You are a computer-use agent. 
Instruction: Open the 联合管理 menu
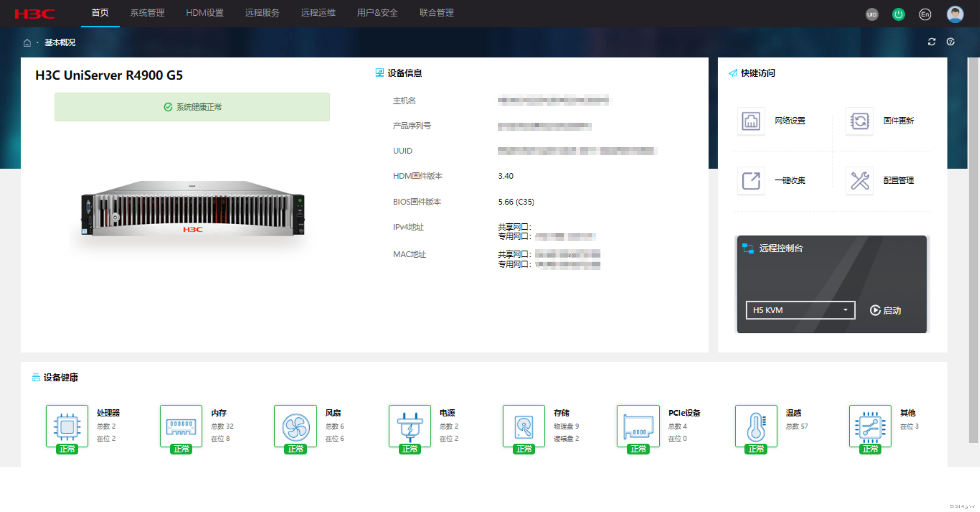[x=436, y=13]
